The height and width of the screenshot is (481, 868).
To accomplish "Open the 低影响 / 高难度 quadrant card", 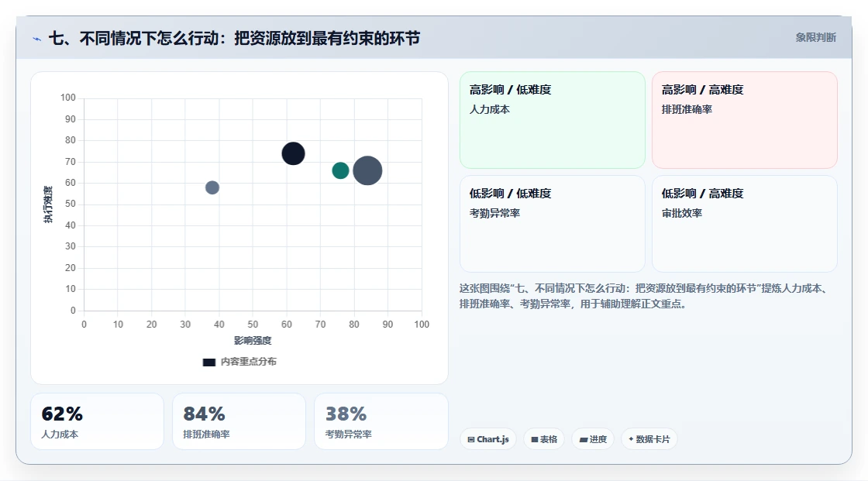I will pos(745,224).
